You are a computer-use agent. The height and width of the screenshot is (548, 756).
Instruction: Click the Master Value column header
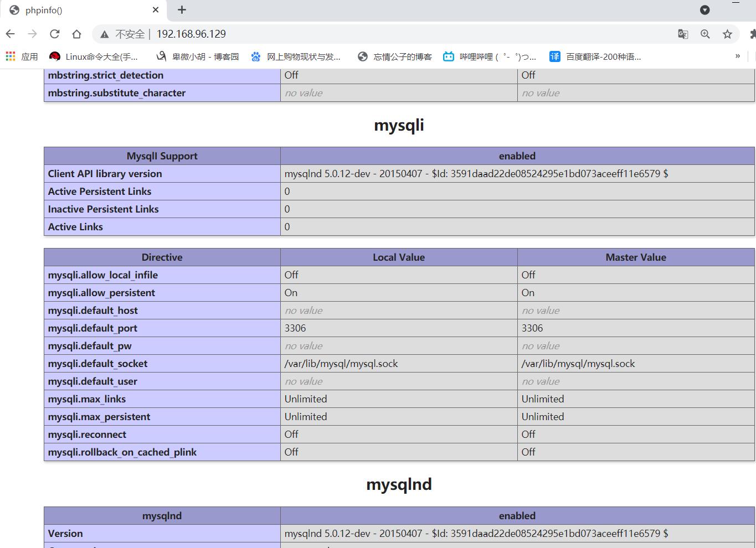coord(636,257)
